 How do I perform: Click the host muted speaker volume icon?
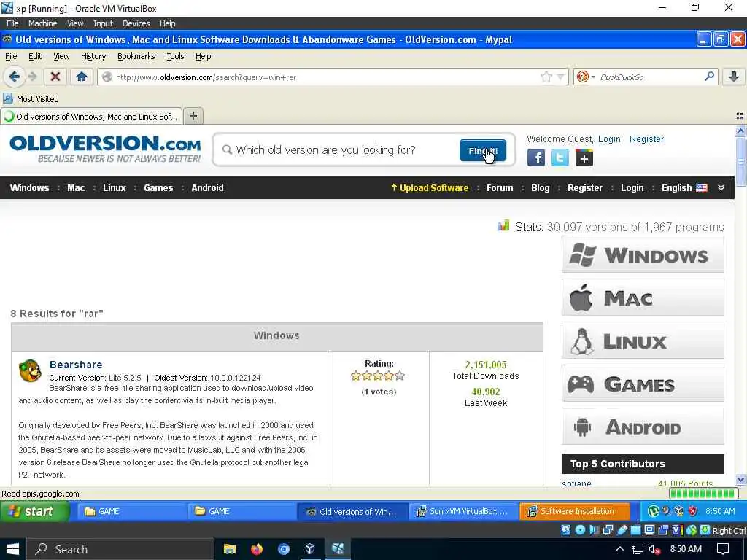tap(654, 550)
